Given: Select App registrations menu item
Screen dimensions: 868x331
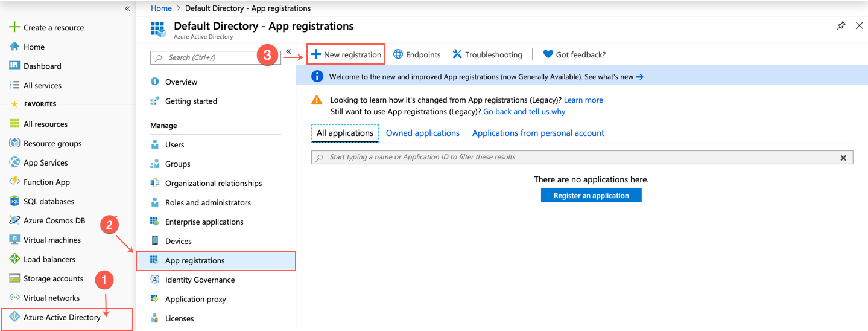Looking at the screenshot, I should click(x=216, y=261).
